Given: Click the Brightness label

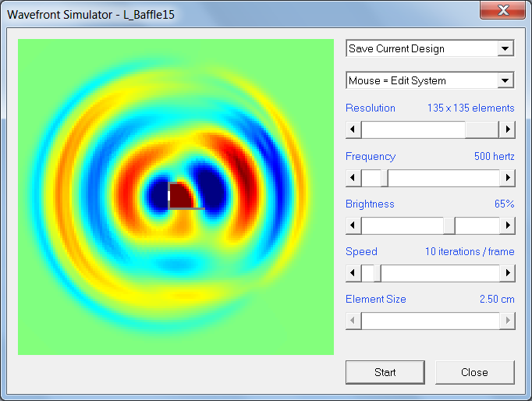Looking at the screenshot, I should 370,204.
